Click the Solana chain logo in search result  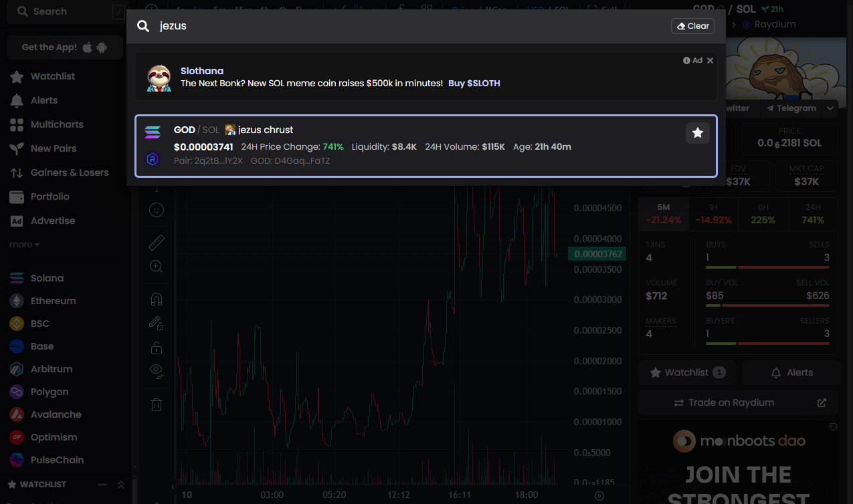pyautogui.click(x=153, y=132)
